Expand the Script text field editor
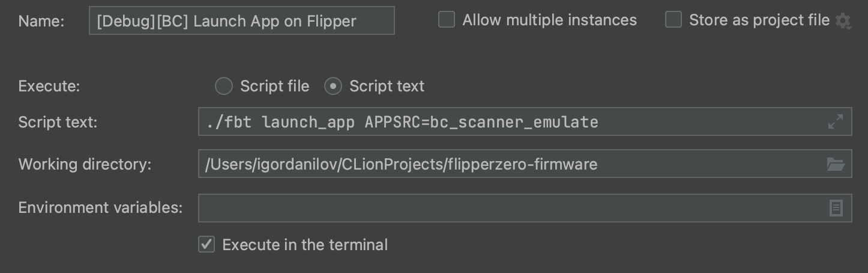 (x=835, y=122)
